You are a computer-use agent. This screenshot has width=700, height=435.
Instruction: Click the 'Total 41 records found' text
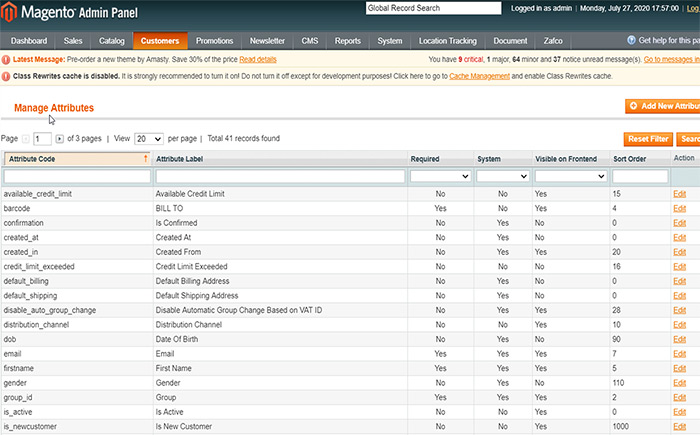(x=243, y=138)
